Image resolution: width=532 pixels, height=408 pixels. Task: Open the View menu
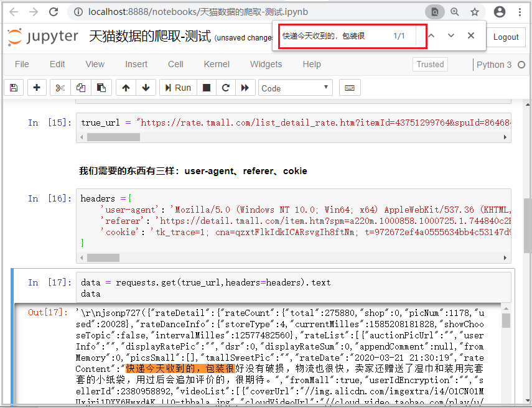[95, 64]
